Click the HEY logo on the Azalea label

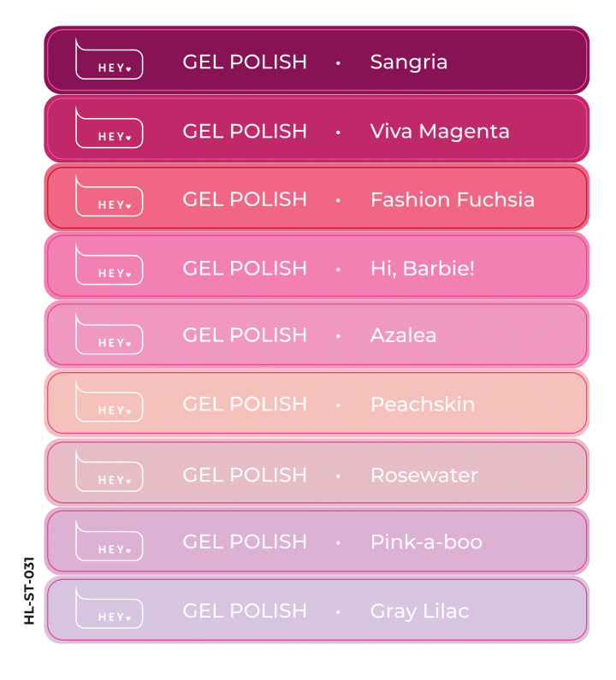click(x=109, y=334)
